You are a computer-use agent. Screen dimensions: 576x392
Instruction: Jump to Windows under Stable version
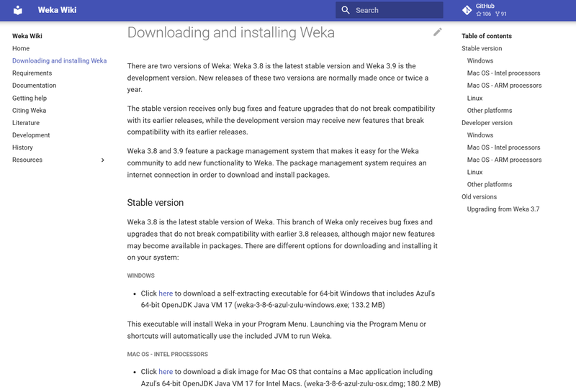[x=480, y=61]
